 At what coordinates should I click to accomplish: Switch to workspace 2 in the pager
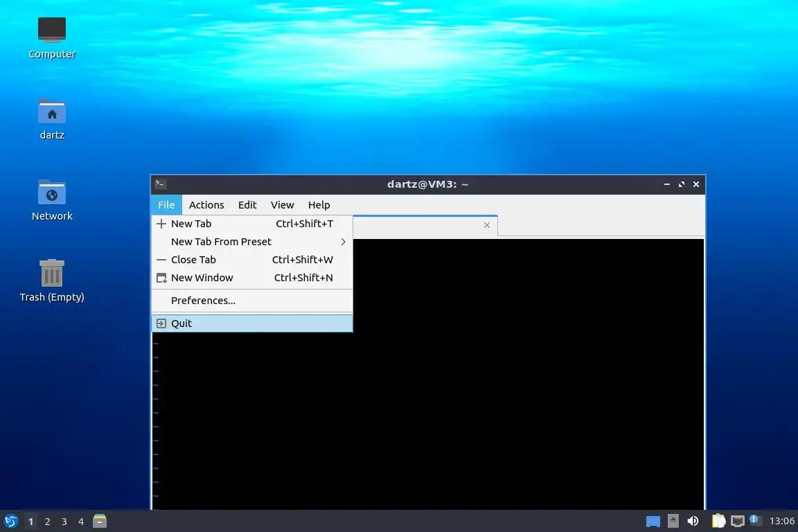(47, 522)
